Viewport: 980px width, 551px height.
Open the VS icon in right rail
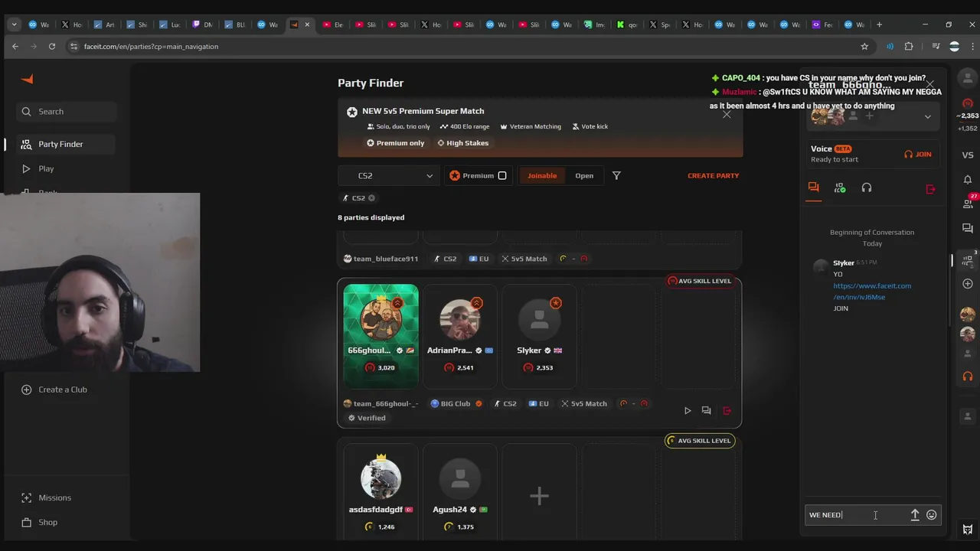click(x=968, y=155)
